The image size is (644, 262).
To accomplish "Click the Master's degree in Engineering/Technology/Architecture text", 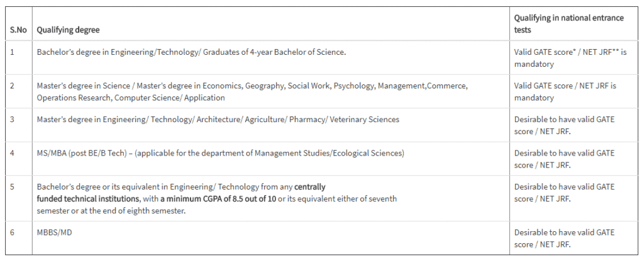I will click(x=218, y=120).
